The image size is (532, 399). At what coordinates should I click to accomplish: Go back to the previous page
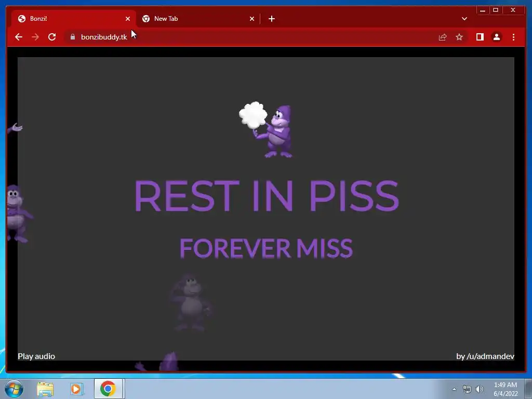19,37
